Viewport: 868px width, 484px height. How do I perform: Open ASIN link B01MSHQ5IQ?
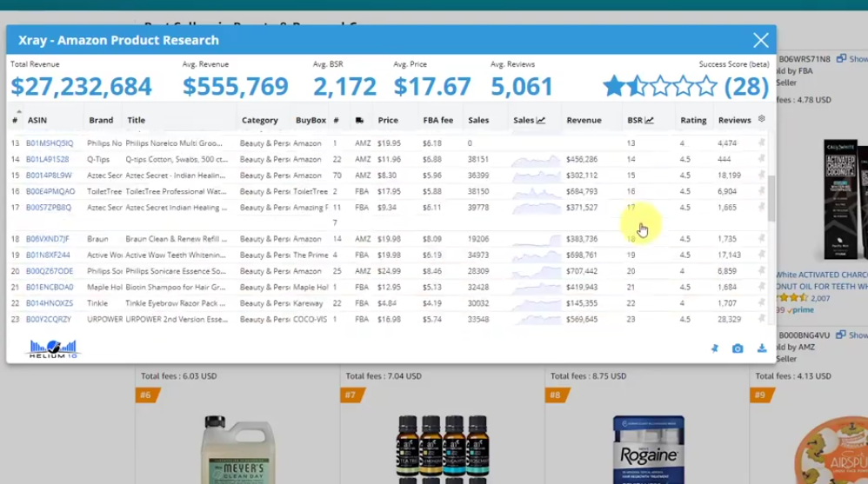(50, 143)
